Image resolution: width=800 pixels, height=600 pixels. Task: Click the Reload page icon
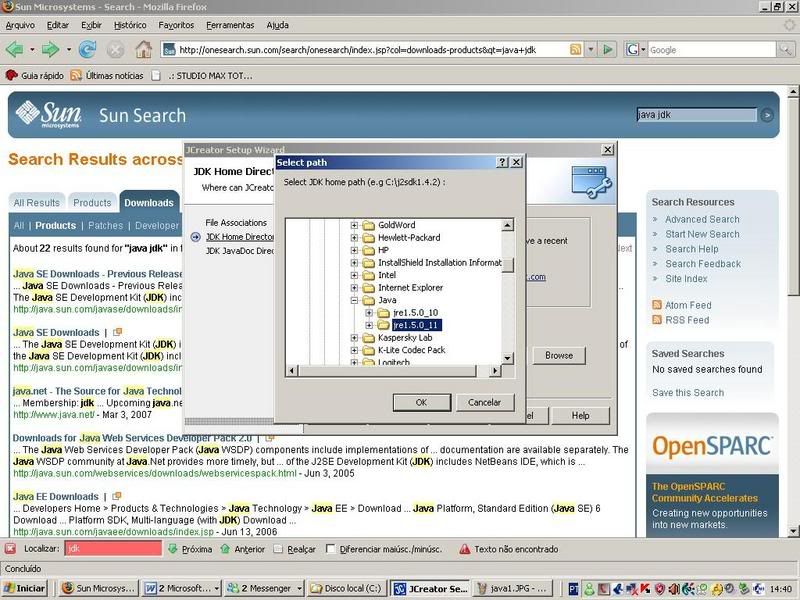coord(88,49)
